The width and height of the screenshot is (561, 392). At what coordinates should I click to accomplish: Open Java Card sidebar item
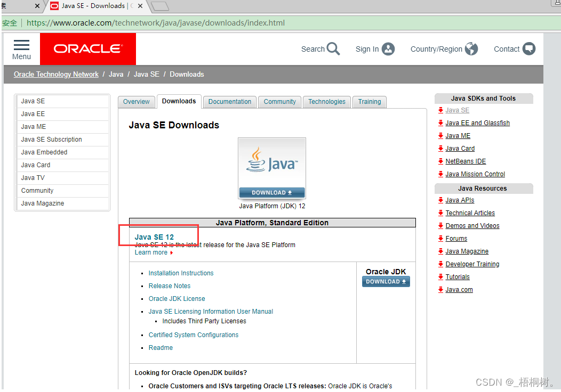(62, 165)
